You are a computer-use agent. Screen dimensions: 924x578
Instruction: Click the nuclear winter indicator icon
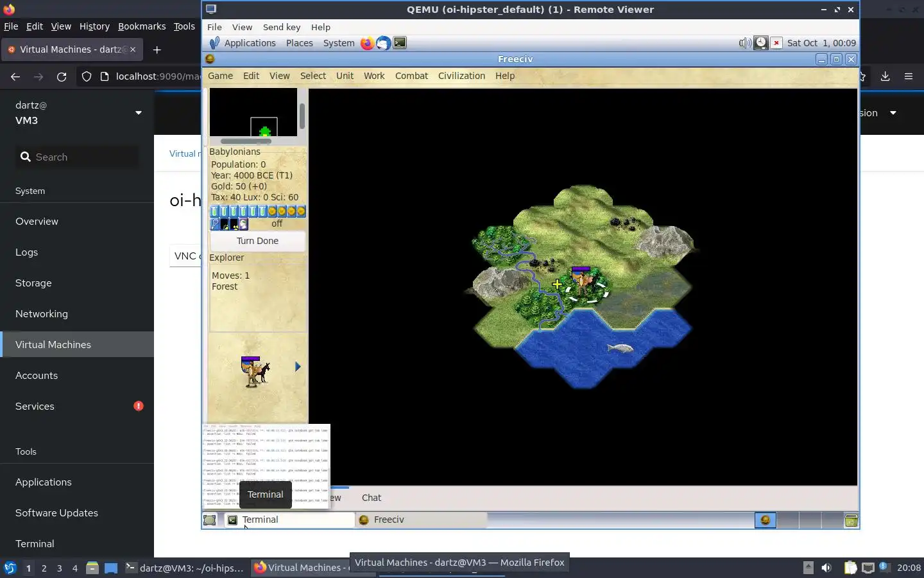234,224
